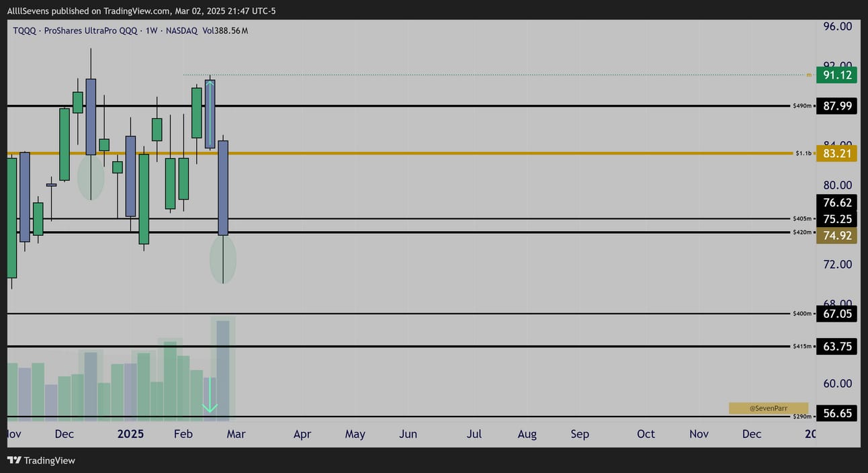Screen dimensions: 868x473
Task: Click the Mar label on time axis
Action: [x=236, y=434]
